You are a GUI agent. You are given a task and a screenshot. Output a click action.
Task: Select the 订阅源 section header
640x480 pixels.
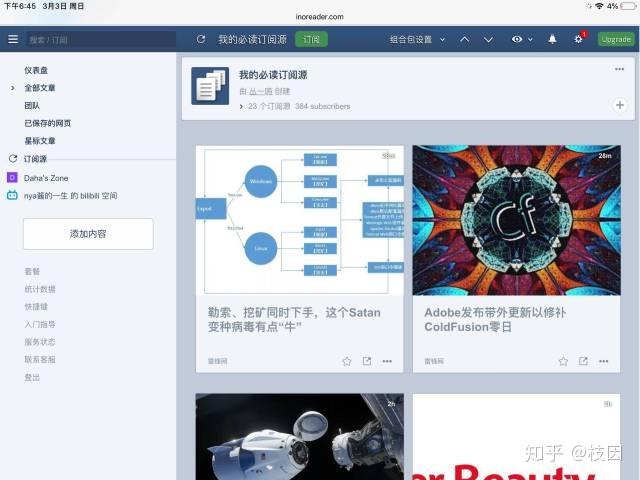(x=35, y=159)
